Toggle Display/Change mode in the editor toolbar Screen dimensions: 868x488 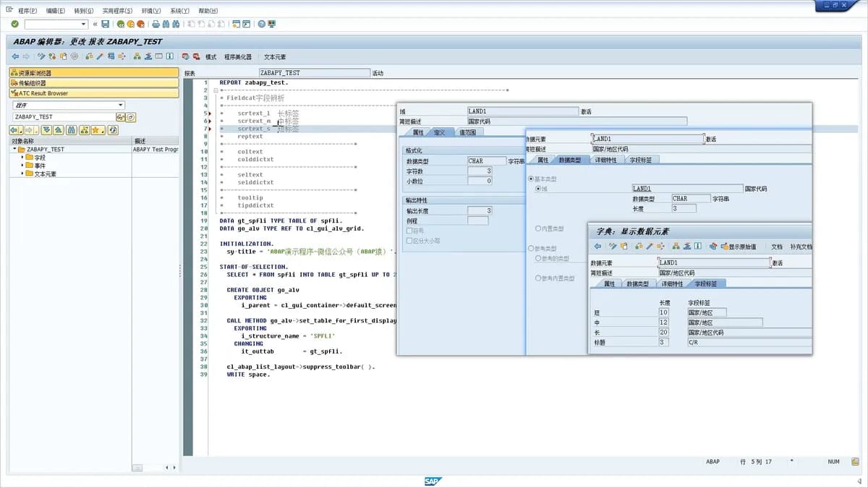tap(41, 56)
